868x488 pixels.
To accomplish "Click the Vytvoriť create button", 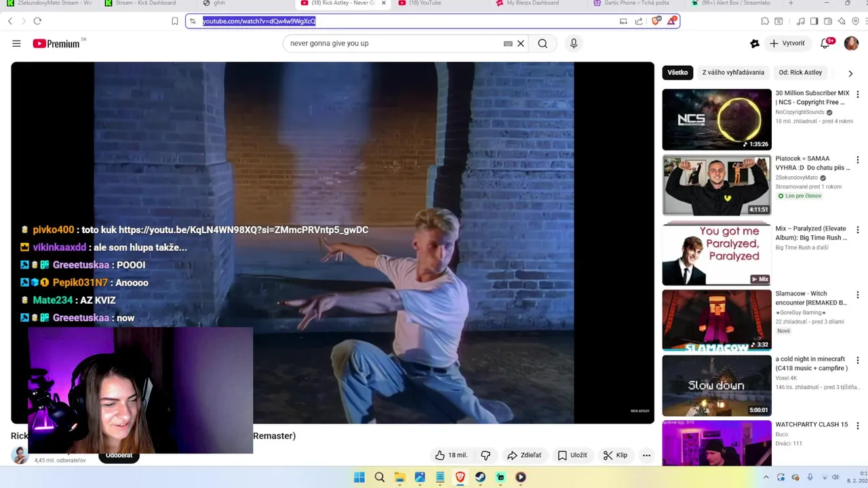I will pyautogui.click(x=787, y=43).
